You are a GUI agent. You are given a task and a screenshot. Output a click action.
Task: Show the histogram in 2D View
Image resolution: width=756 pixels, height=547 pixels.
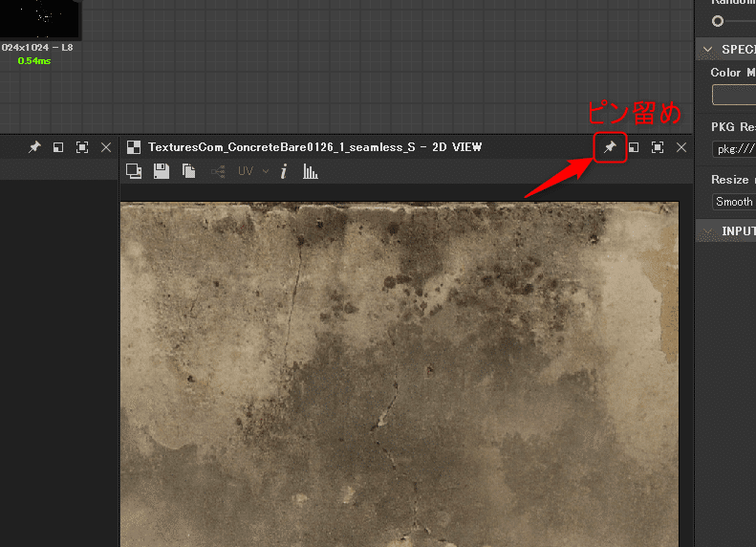(x=310, y=171)
